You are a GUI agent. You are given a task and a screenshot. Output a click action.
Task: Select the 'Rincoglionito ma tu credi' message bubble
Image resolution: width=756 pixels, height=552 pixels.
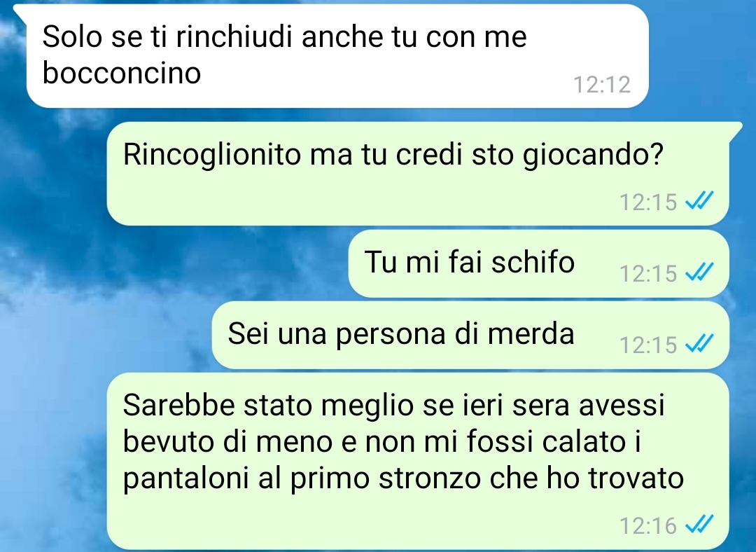click(x=418, y=174)
